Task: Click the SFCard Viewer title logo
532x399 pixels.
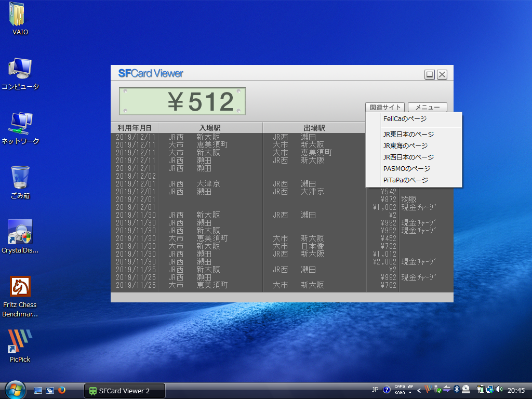Action: pos(151,73)
